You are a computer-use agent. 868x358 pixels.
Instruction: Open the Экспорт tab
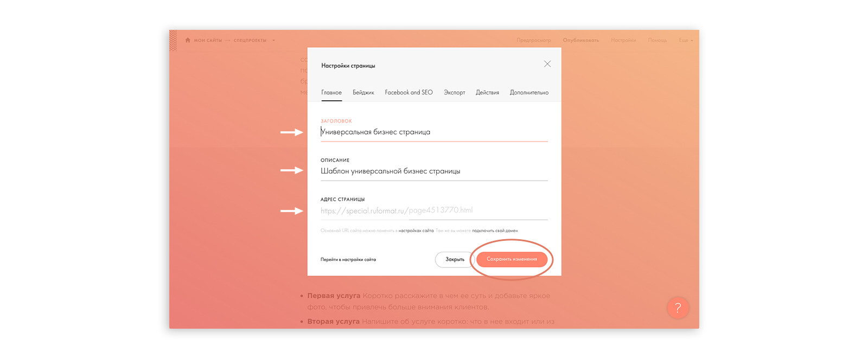click(x=455, y=93)
